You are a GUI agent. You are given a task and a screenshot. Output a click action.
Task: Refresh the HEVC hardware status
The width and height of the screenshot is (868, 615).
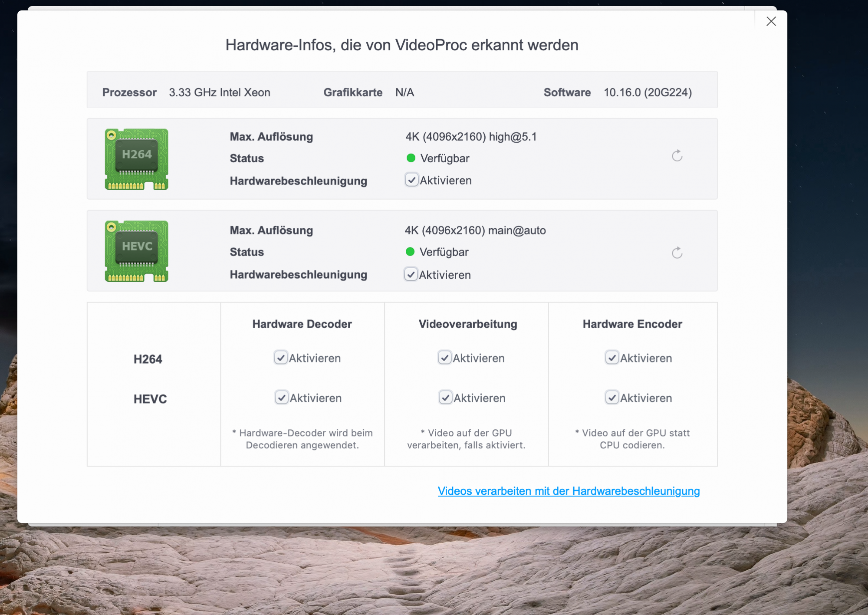(x=677, y=253)
